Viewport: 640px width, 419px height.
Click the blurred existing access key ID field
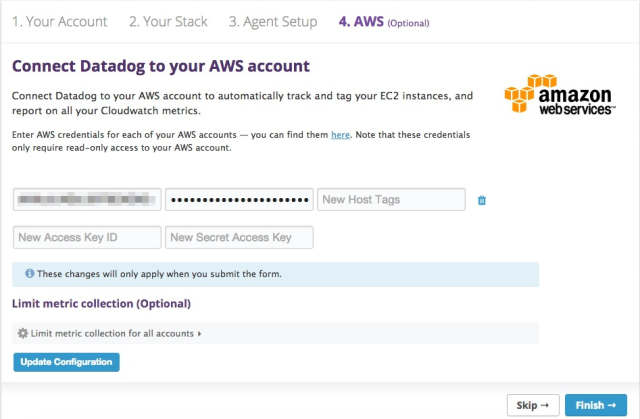tap(87, 200)
